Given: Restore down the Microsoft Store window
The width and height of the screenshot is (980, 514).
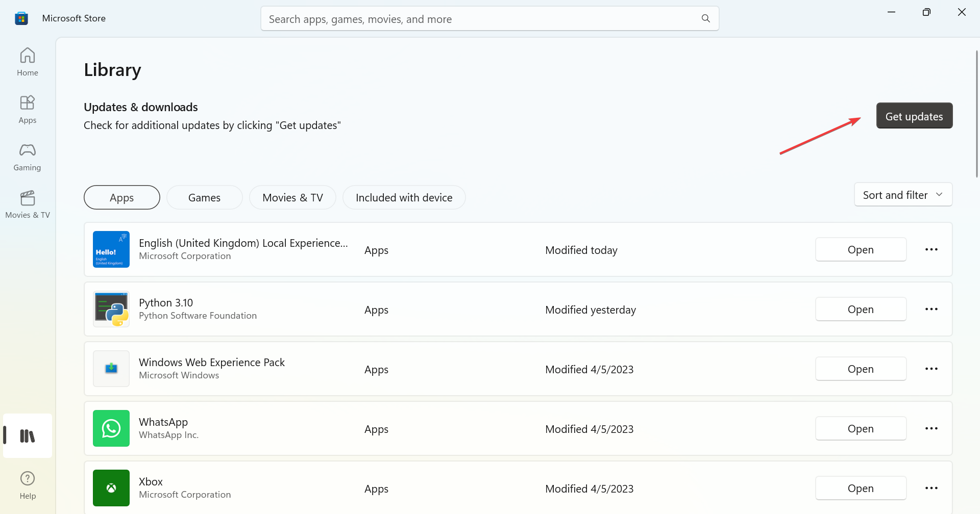Looking at the screenshot, I should pyautogui.click(x=926, y=12).
